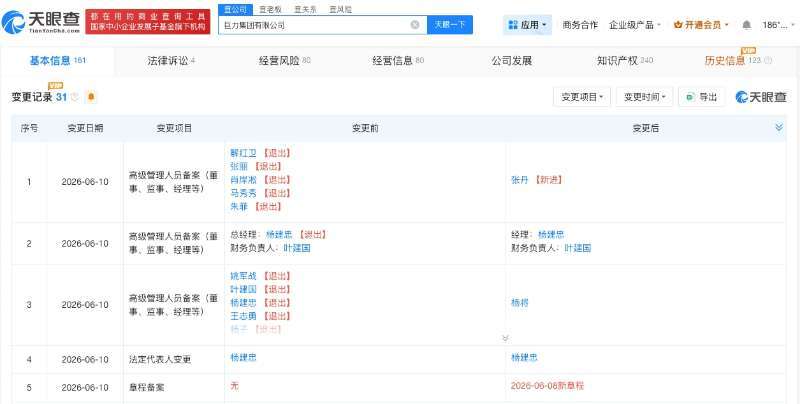
Task: Click the red 国家中小企业发展子基金 banner
Action: 147,22
